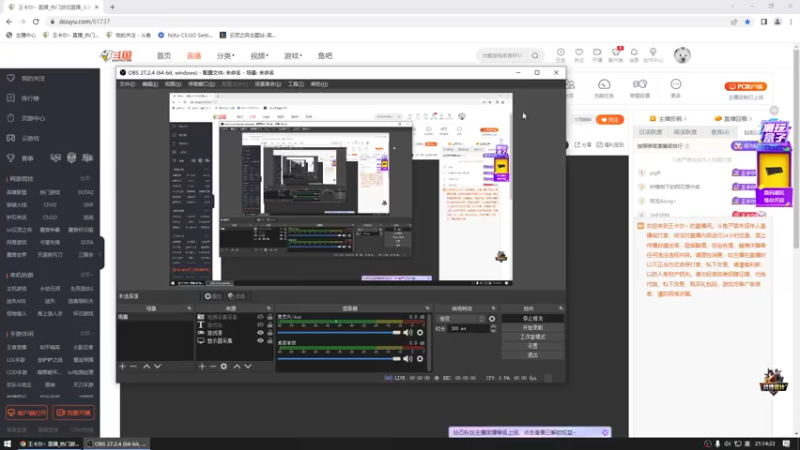Viewport: 800px width, 450px height.
Task: Undock Sources panel via header icon
Action: click(x=268, y=309)
